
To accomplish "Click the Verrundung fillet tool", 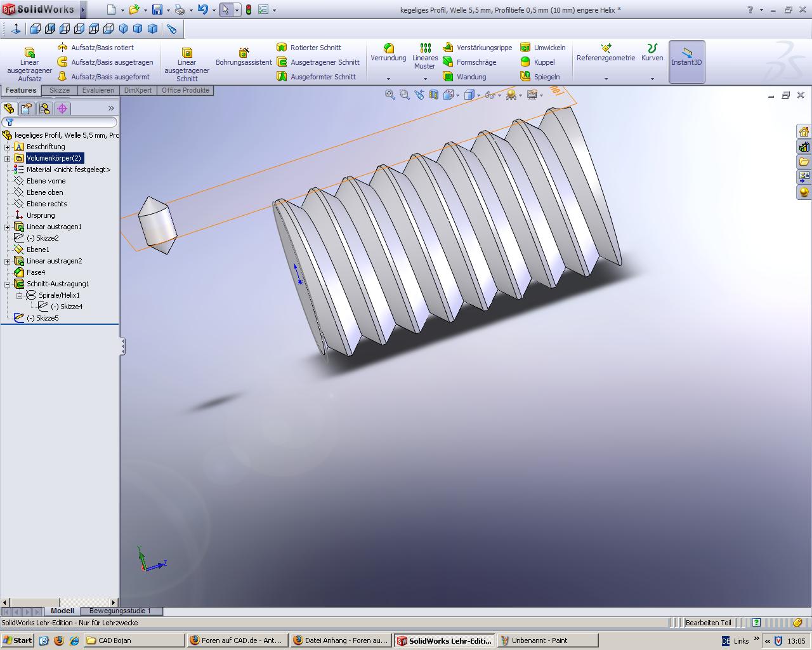I will pos(388,52).
